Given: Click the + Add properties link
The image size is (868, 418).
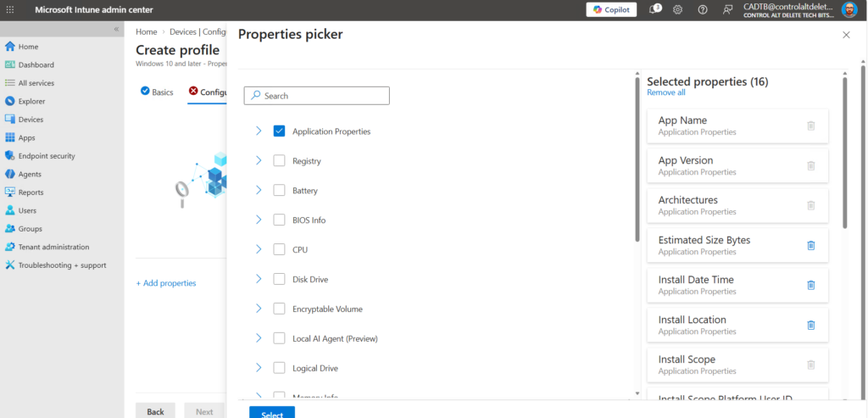Looking at the screenshot, I should pyautogui.click(x=166, y=283).
